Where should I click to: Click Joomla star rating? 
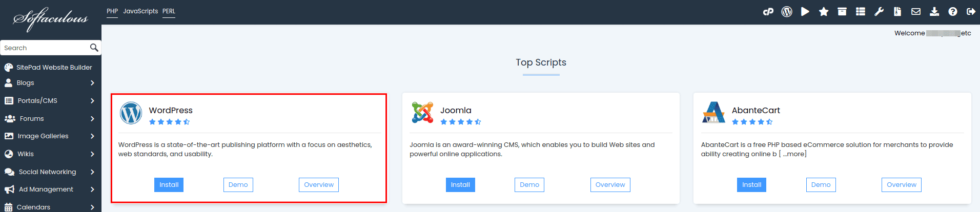pyautogui.click(x=461, y=122)
